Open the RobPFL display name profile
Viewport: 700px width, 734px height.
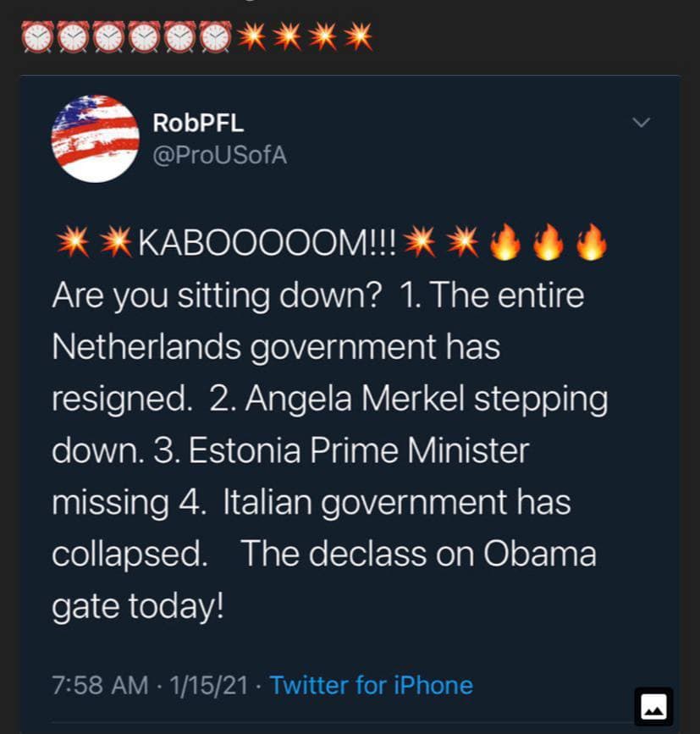pyautogui.click(x=198, y=123)
